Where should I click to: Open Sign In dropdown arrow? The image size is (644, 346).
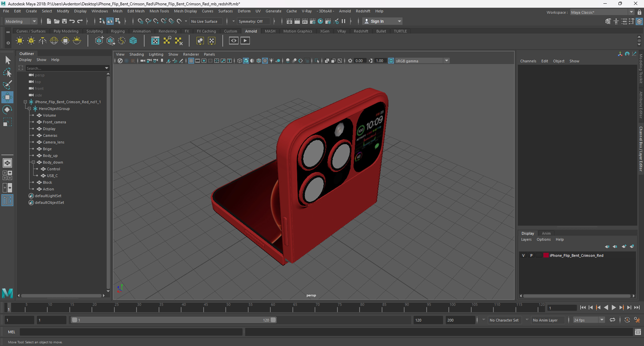399,21
